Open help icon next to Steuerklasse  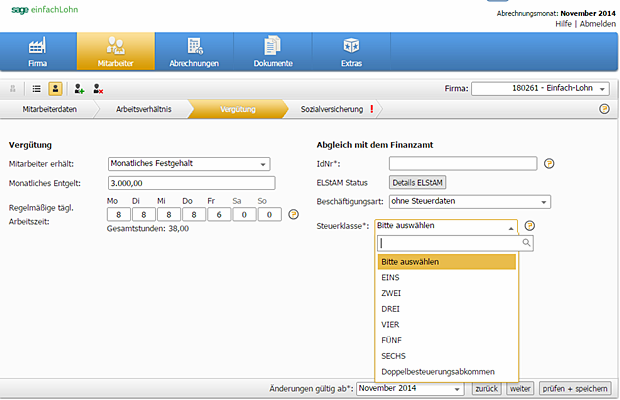click(529, 226)
